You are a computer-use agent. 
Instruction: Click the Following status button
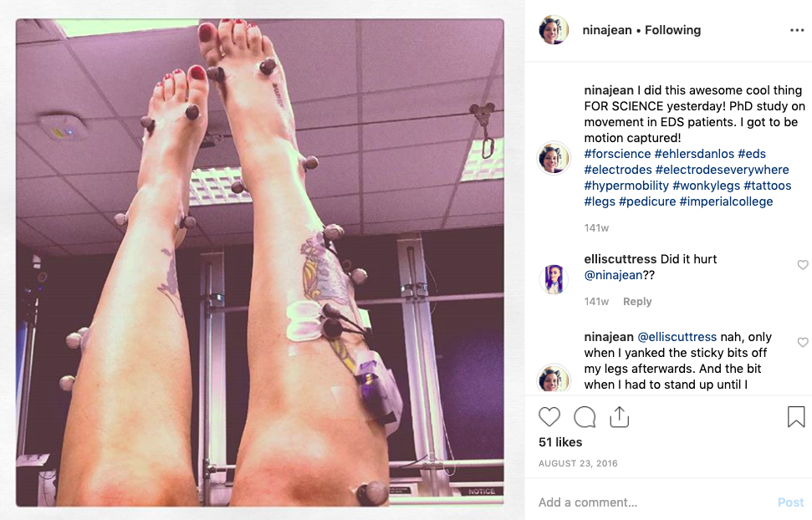click(x=672, y=30)
